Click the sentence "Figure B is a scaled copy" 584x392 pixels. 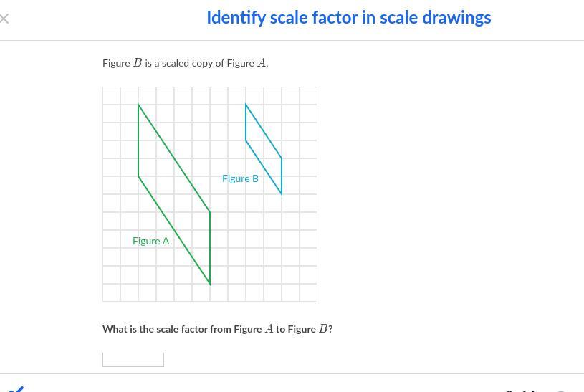click(x=185, y=63)
